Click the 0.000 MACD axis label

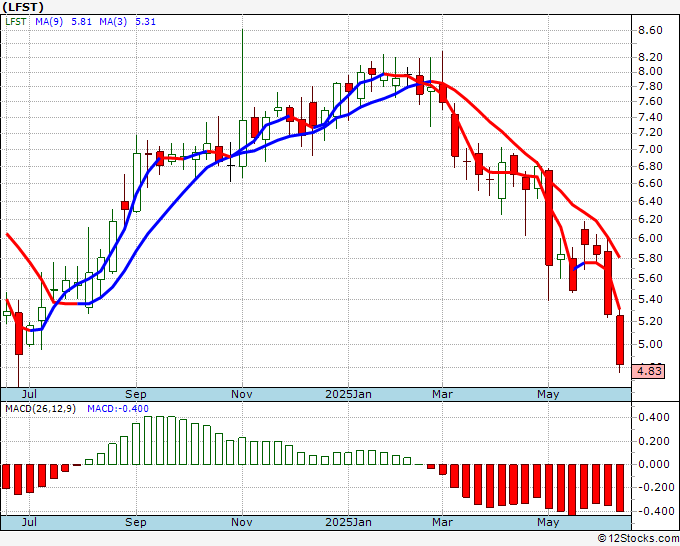click(x=654, y=464)
